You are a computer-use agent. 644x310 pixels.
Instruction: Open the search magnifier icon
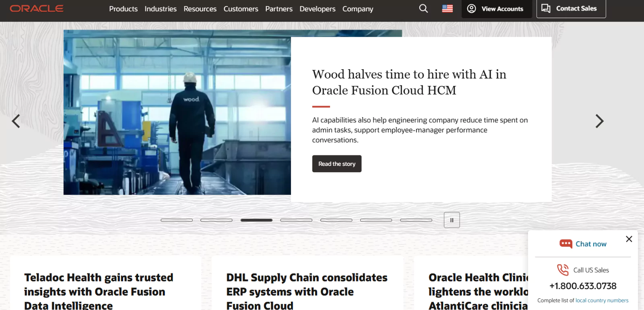coord(423,8)
